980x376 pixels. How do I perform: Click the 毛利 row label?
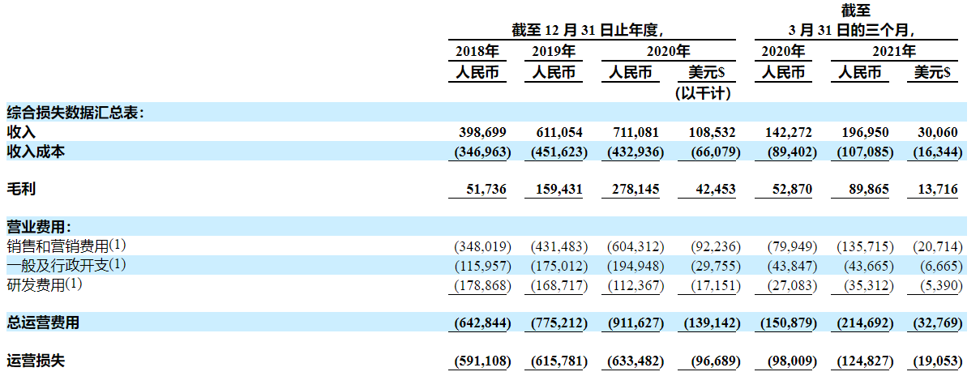[x=21, y=189]
